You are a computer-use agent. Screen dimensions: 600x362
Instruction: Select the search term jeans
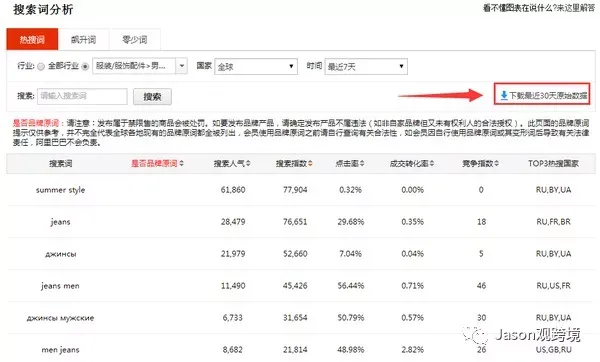[x=60, y=222]
